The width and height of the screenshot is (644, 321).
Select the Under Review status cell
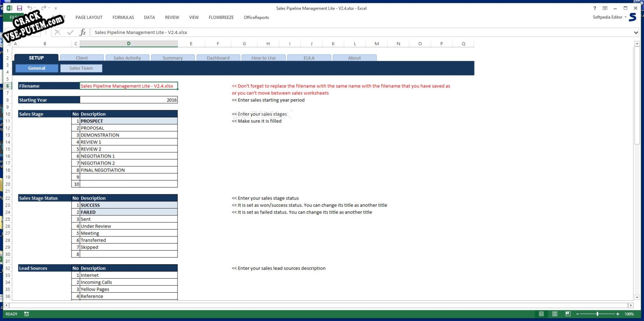pyautogui.click(x=129, y=226)
